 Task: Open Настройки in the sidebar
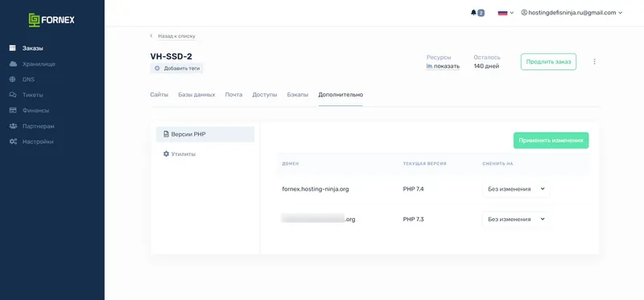(38, 142)
